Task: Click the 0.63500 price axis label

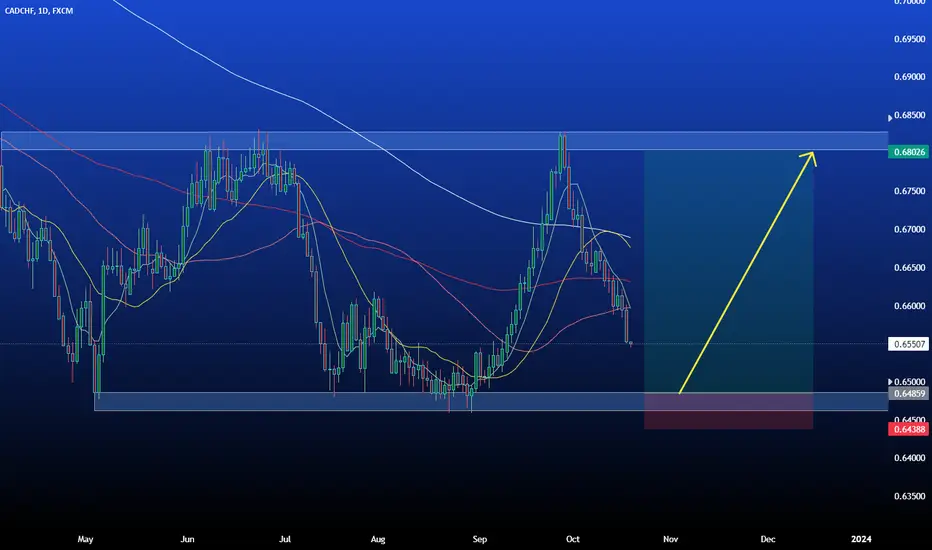Action: [x=909, y=496]
